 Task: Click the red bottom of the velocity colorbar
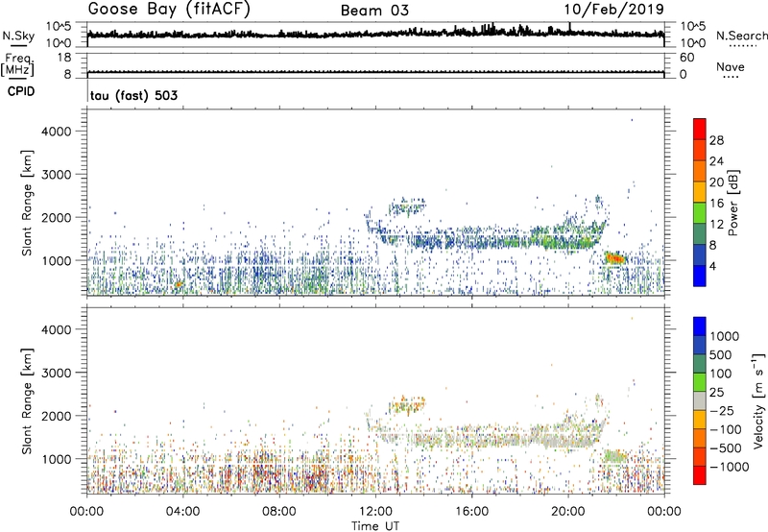pyautogui.click(x=700, y=475)
